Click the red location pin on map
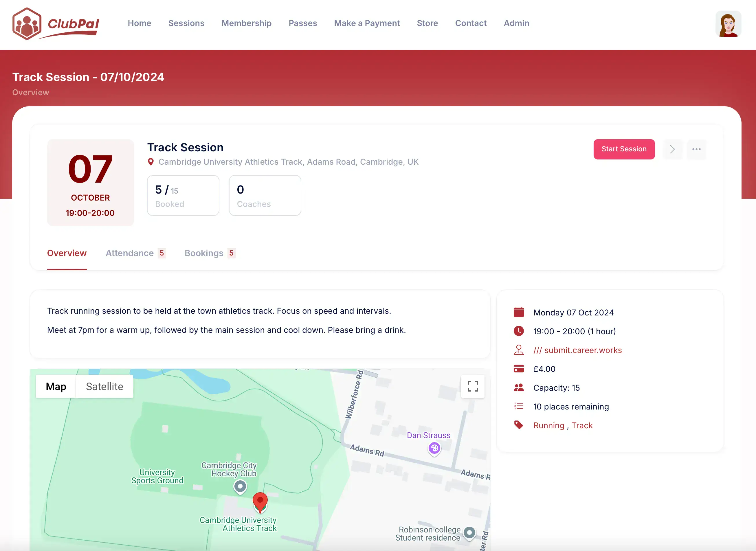 pyautogui.click(x=260, y=501)
